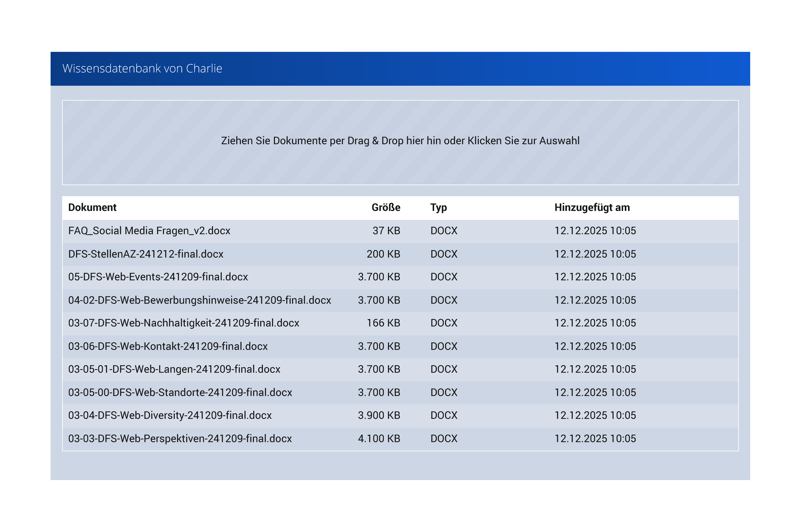Click the Typ column header

coord(438,207)
